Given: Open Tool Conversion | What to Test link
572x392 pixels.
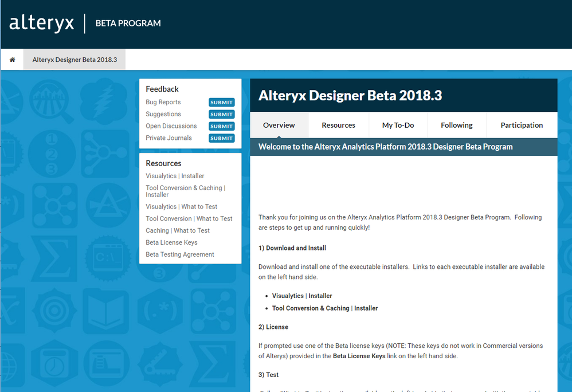Looking at the screenshot, I should pos(189,218).
